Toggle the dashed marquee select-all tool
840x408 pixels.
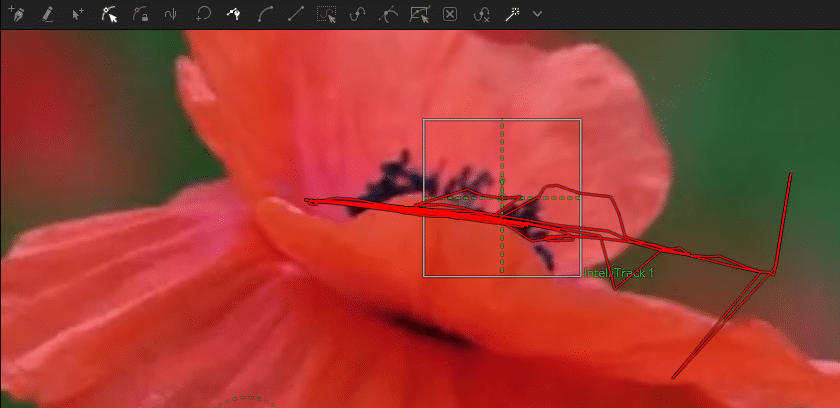pyautogui.click(x=326, y=14)
